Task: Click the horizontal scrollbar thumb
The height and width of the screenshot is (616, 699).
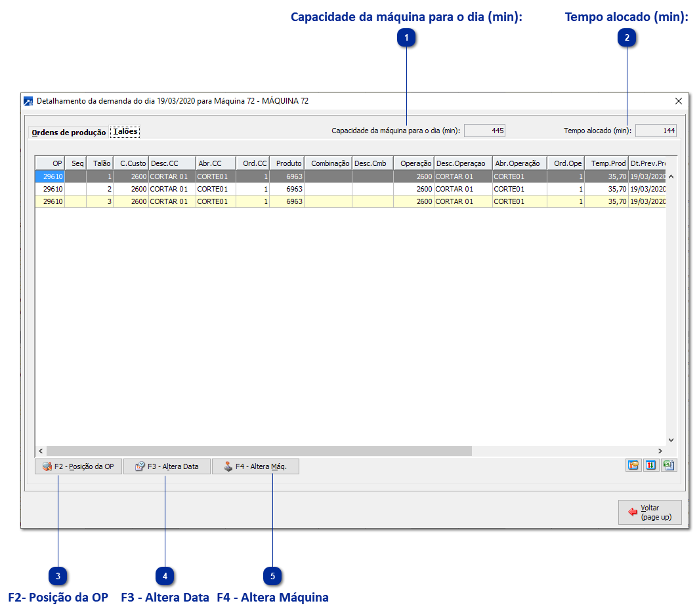Action: (x=259, y=451)
